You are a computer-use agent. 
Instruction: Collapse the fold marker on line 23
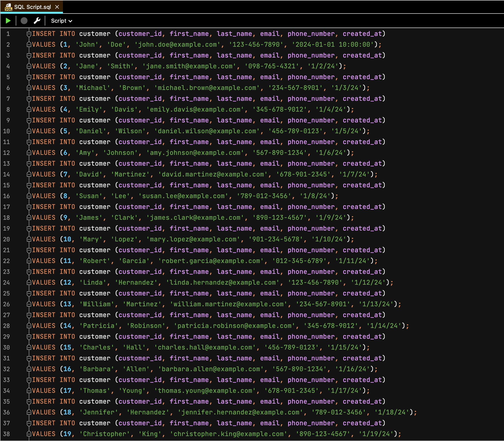(29, 272)
